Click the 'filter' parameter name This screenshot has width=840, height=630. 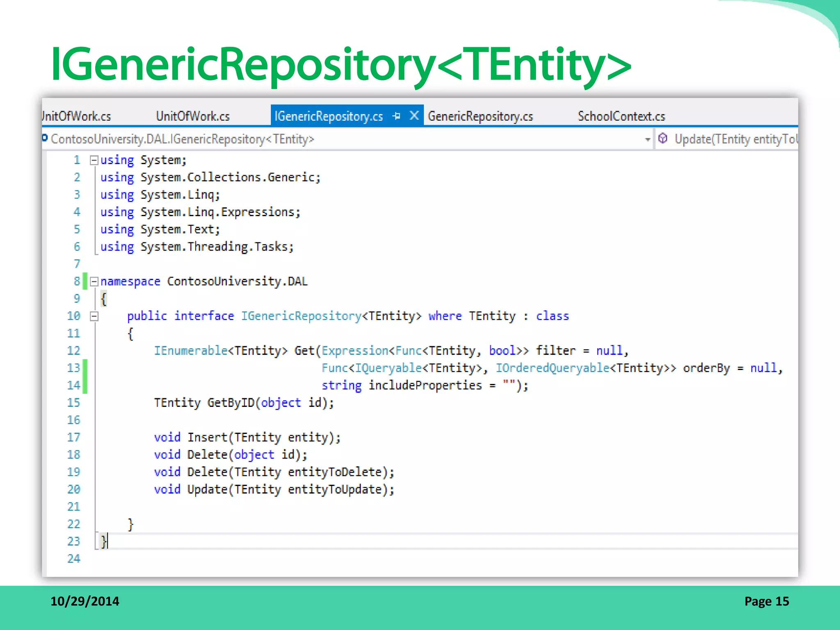coord(556,351)
